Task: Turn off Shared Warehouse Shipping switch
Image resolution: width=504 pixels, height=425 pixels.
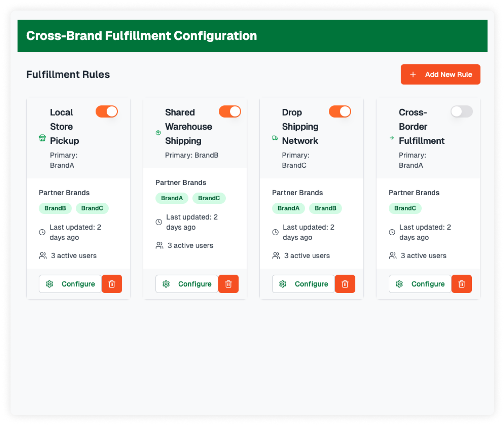Action: [230, 112]
